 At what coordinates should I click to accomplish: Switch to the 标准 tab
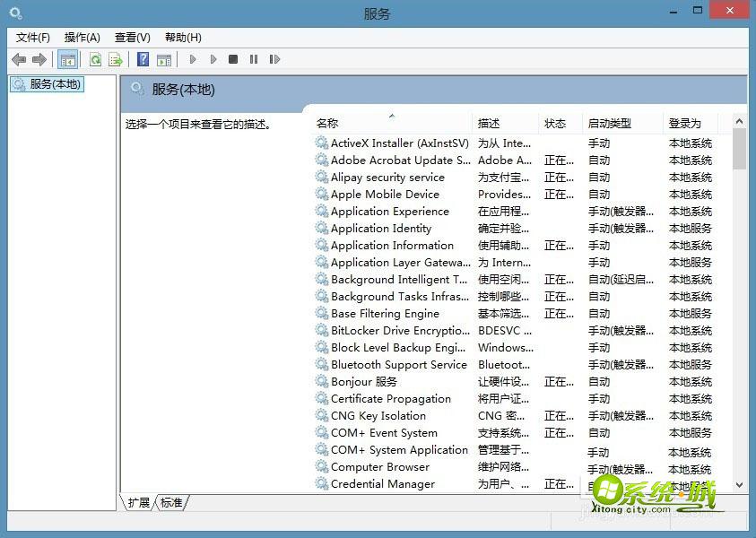(x=170, y=502)
